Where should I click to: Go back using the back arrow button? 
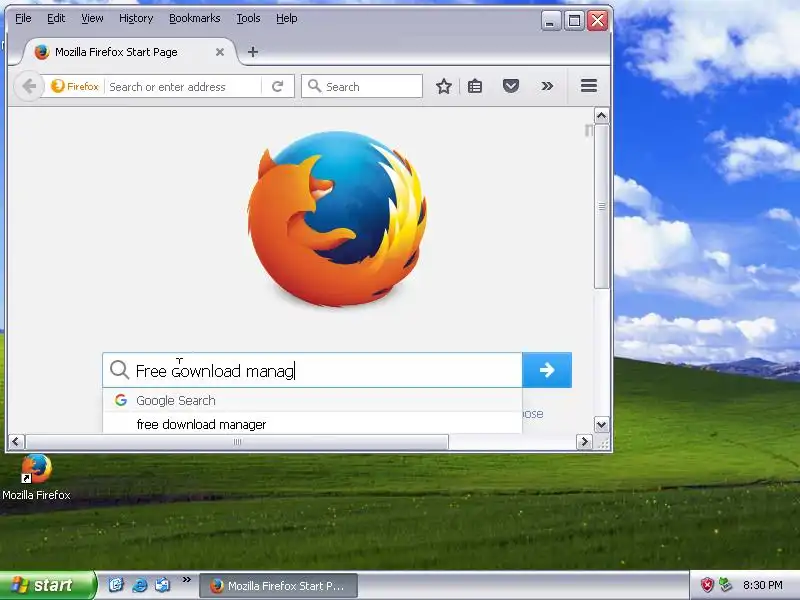[29, 86]
